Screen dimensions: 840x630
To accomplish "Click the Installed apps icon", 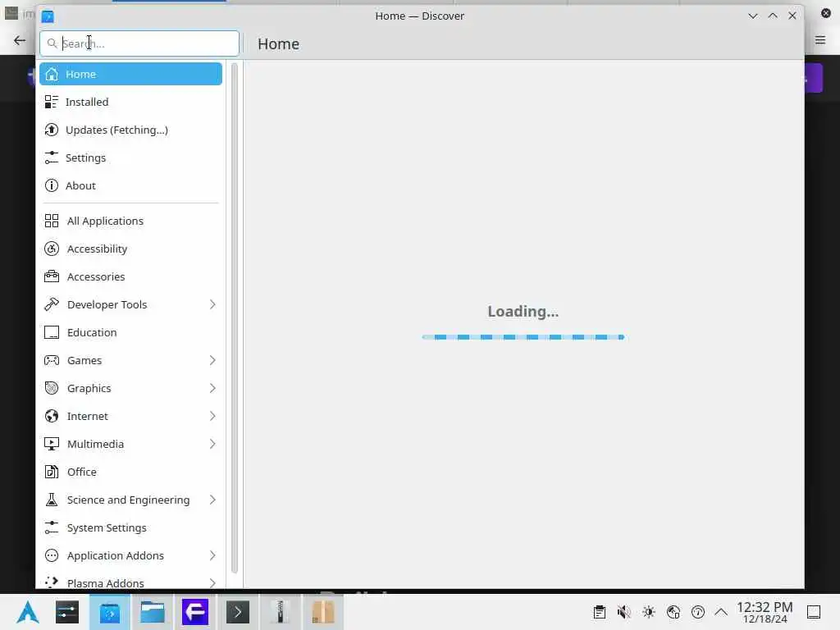I will click(x=52, y=102).
